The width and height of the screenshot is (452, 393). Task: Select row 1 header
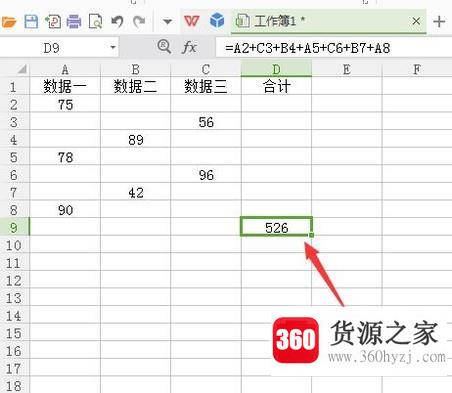tap(14, 87)
